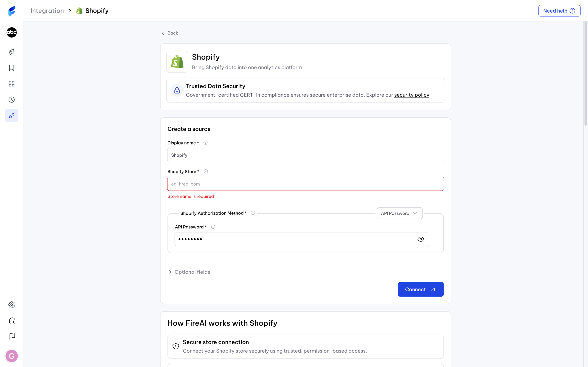Click the info icon beside Display name
588x367 pixels.
[x=205, y=143]
